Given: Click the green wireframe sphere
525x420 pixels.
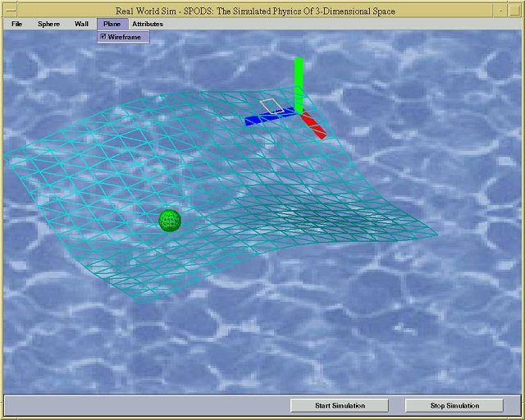Looking at the screenshot, I should 169,220.
